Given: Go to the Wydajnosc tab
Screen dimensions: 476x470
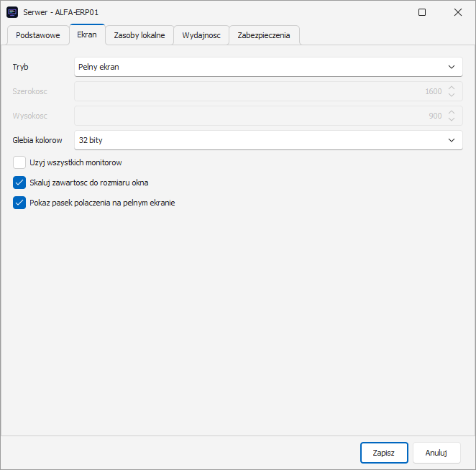Looking at the screenshot, I should 201,35.
